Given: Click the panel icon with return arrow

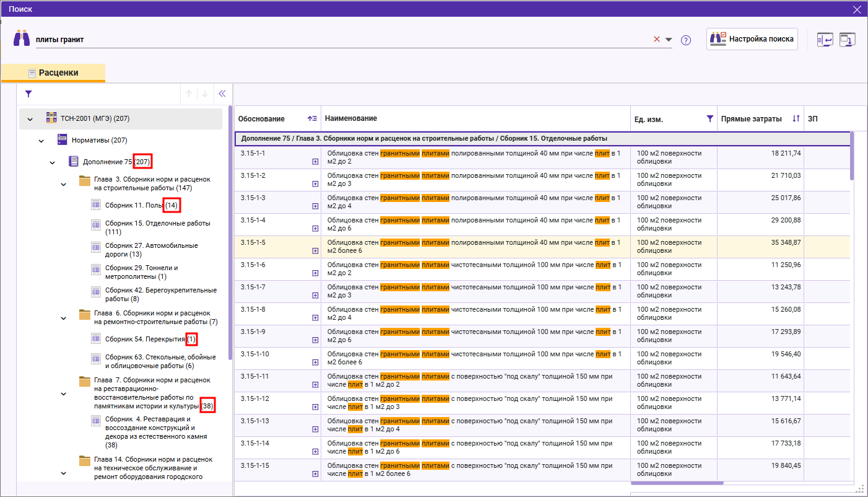Looking at the screenshot, I should [x=825, y=40].
